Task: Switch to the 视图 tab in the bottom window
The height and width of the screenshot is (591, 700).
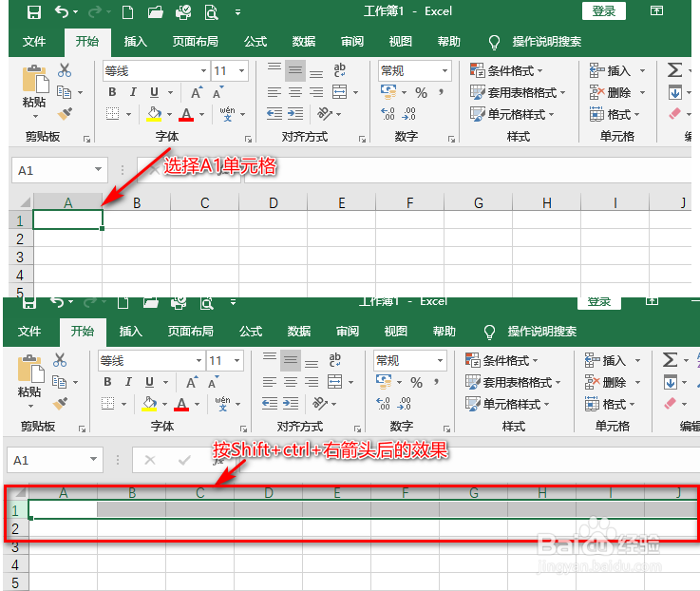Action: [396, 332]
